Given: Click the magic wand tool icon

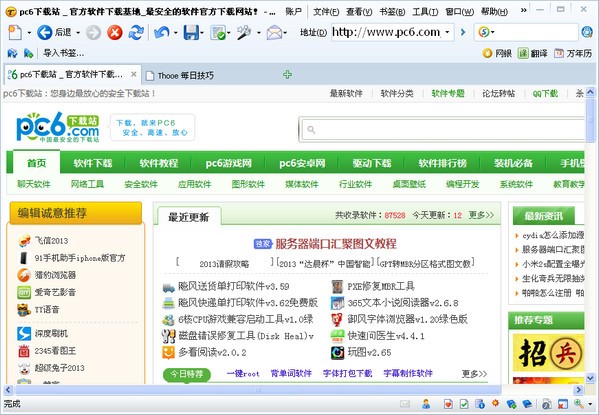Looking at the screenshot, I should pos(244,32).
